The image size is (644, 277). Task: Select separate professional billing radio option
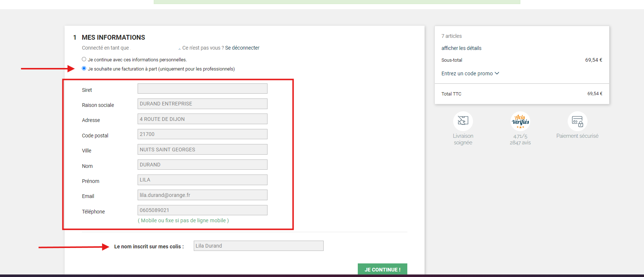(x=84, y=68)
